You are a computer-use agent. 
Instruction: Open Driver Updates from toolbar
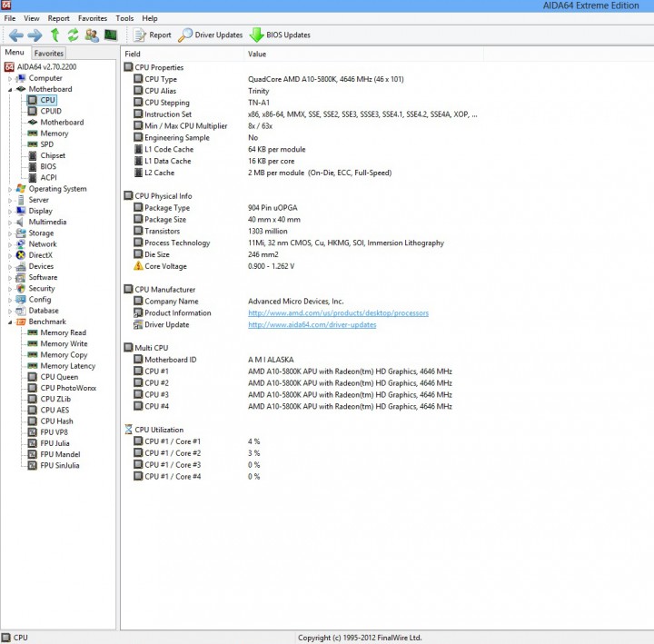click(x=210, y=35)
